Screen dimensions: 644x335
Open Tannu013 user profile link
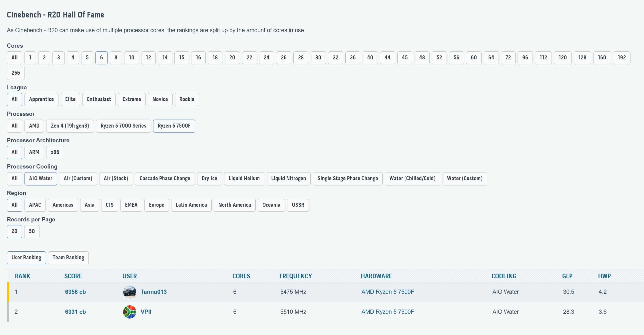pyautogui.click(x=153, y=292)
